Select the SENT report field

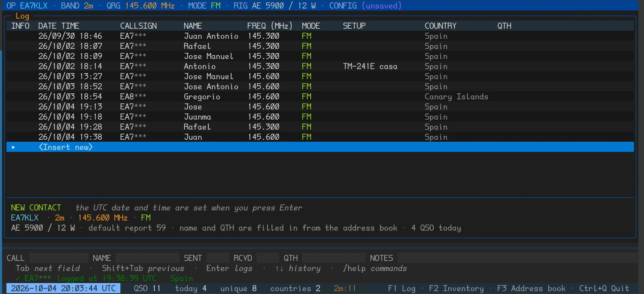pyautogui.click(x=218, y=258)
